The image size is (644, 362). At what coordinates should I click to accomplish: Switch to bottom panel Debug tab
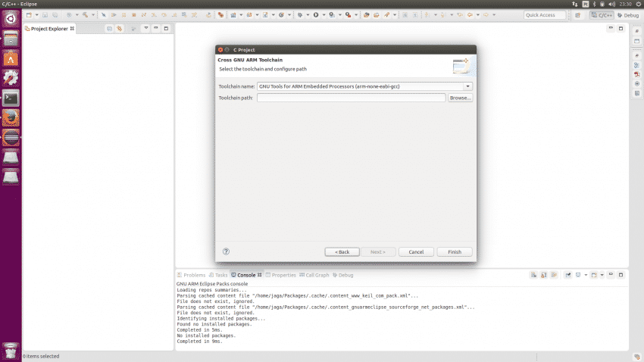click(x=343, y=275)
